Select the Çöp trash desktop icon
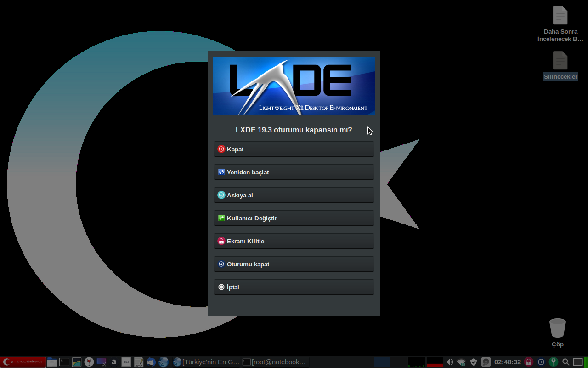 tap(558, 333)
